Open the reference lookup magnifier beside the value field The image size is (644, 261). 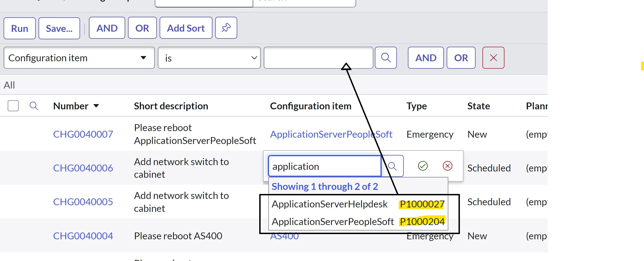(386, 58)
